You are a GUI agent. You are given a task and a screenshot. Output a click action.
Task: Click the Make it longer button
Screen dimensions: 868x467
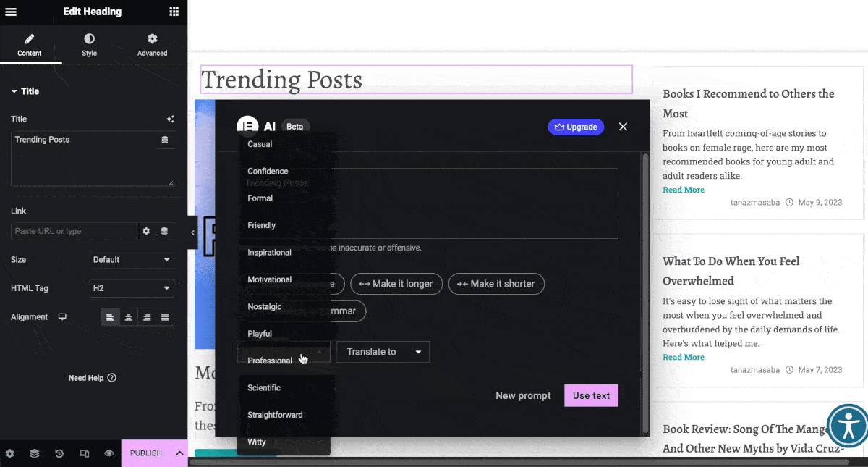[395, 284]
